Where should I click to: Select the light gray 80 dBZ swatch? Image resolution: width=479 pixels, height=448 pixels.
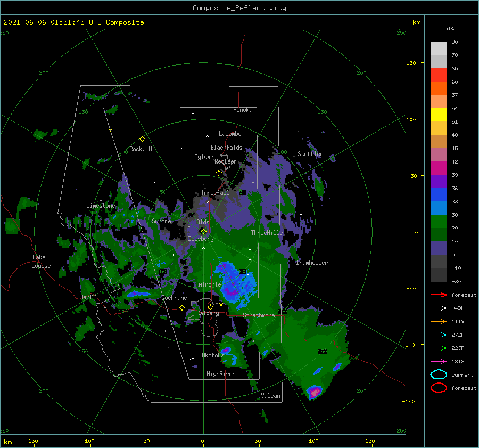[439, 48]
